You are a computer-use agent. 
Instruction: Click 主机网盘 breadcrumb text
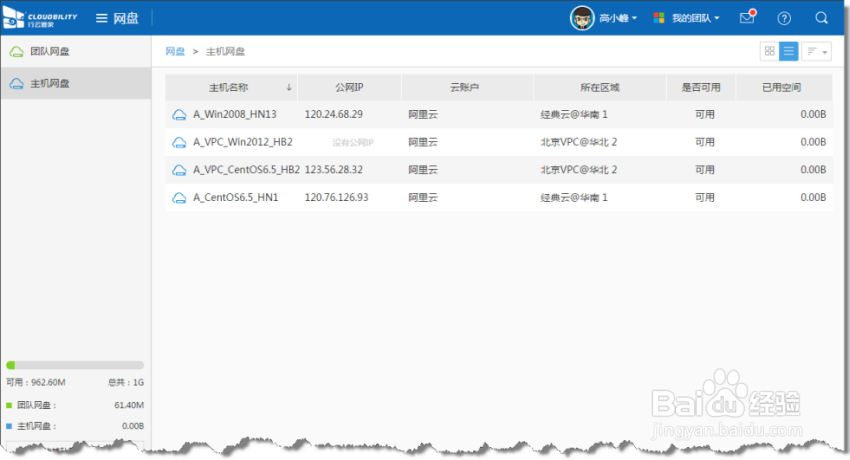point(226,51)
